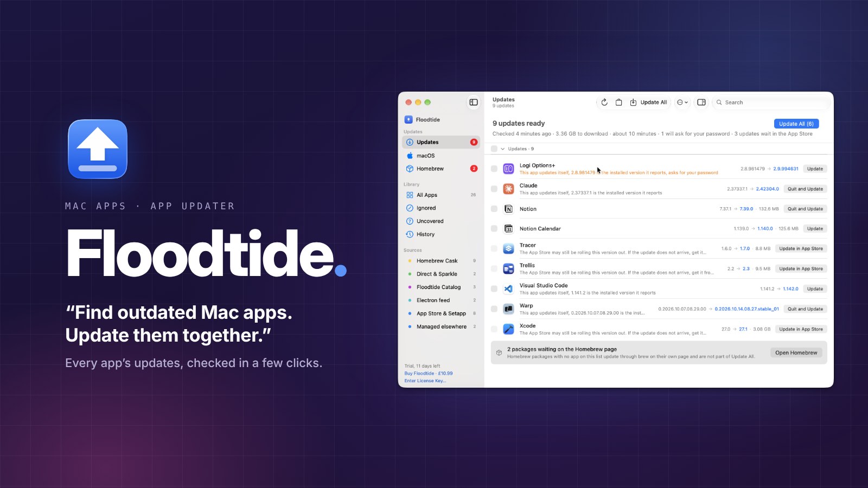This screenshot has width=868, height=488.
Task: Click the Logi Options+ app icon
Action: click(x=508, y=169)
